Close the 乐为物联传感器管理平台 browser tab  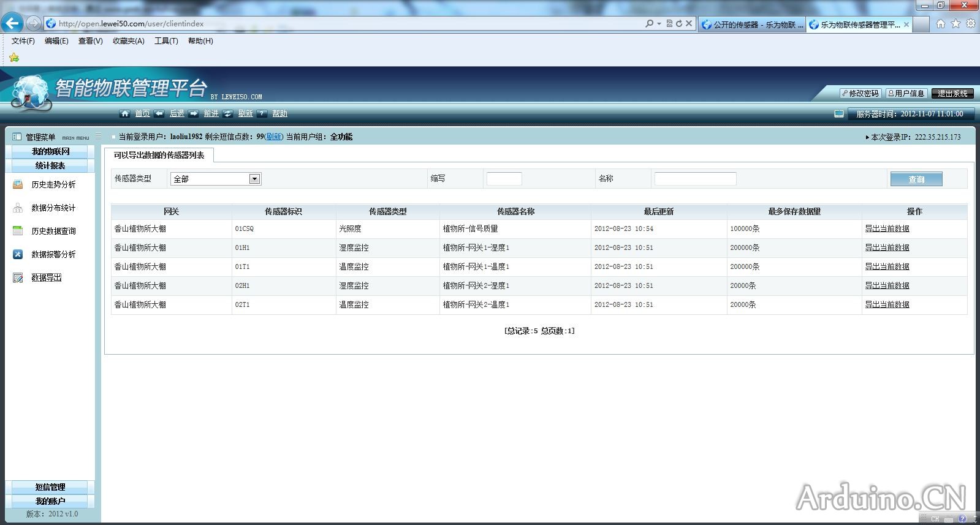pos(906,25)
